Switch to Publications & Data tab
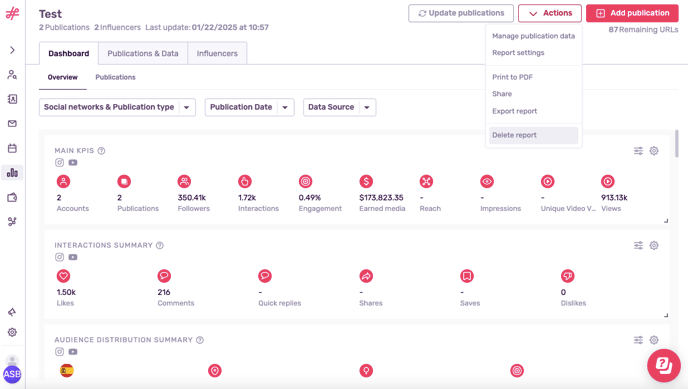This screenshot has width=688, height=389. pos(143,54)
